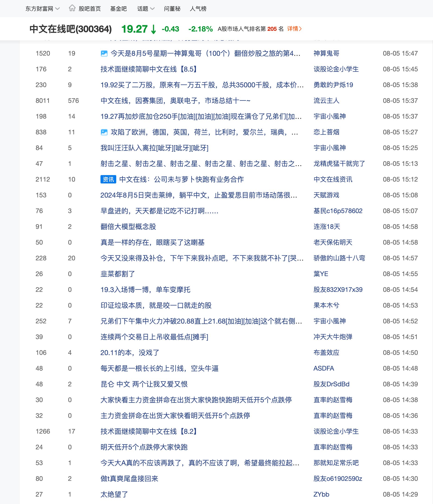Open post 连续两个交易日上吊收最低点
Screen dimensions: 433x504
[x=154, y=337]
